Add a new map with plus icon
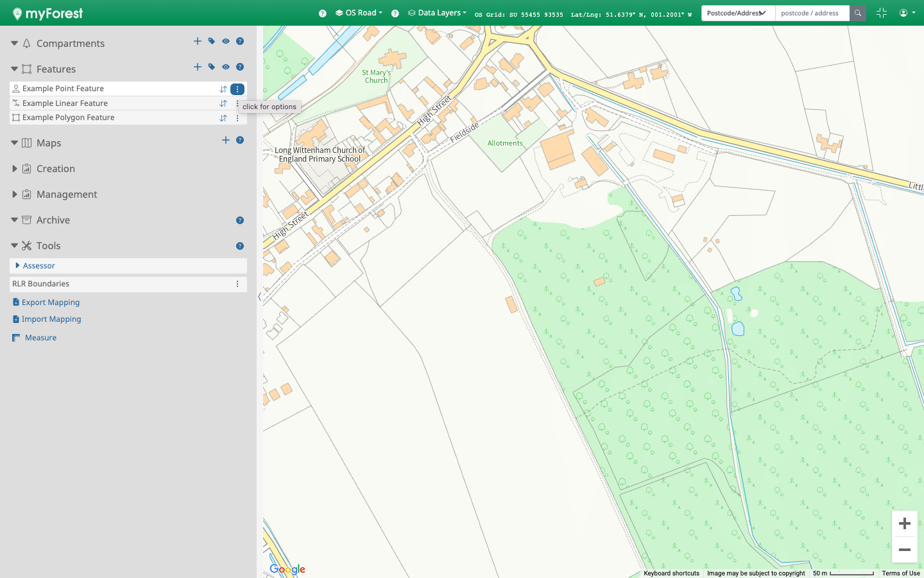Screen dimensions: 924x578 point(226,140)
